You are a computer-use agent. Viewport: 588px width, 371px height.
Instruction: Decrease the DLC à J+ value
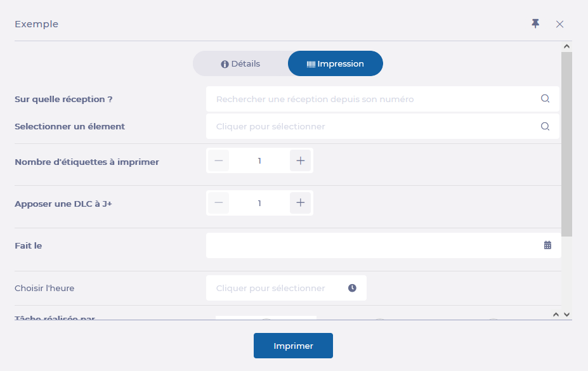219,203
